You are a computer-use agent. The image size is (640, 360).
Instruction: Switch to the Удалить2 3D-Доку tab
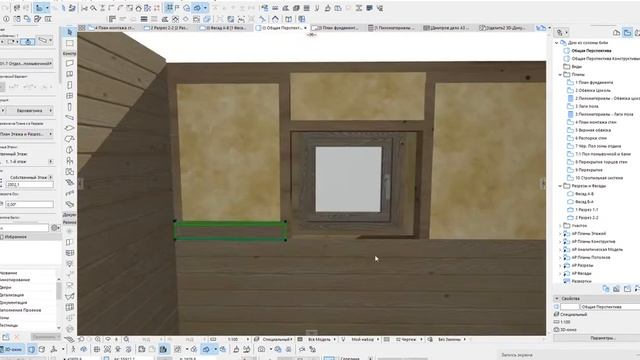505,28
